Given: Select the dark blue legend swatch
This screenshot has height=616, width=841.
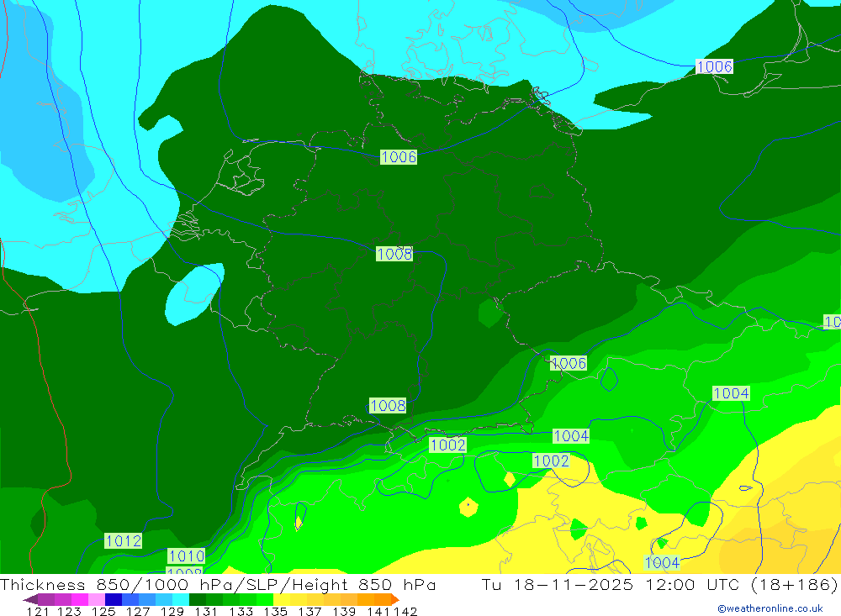Looking at the screenshot, I should point(114,599).
